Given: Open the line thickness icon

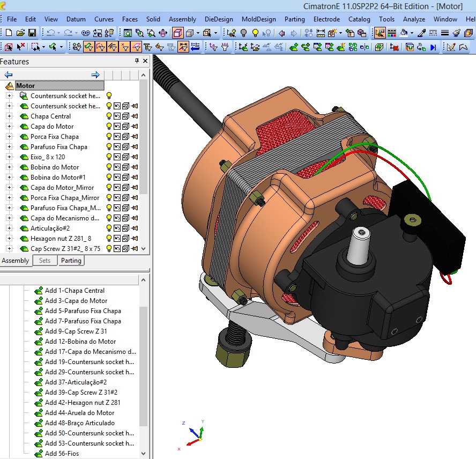Looking at the screenshot, I should coord(445,33).
